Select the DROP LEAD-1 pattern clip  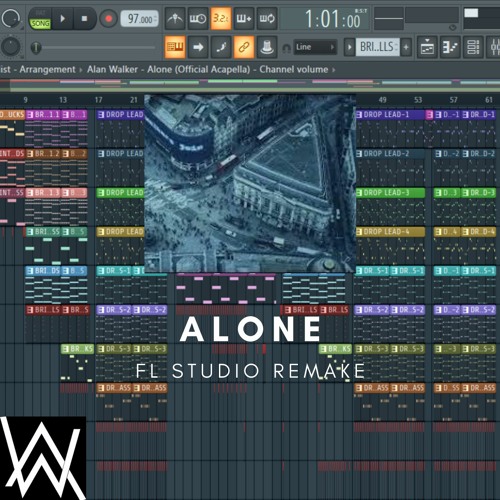point(390,115)
